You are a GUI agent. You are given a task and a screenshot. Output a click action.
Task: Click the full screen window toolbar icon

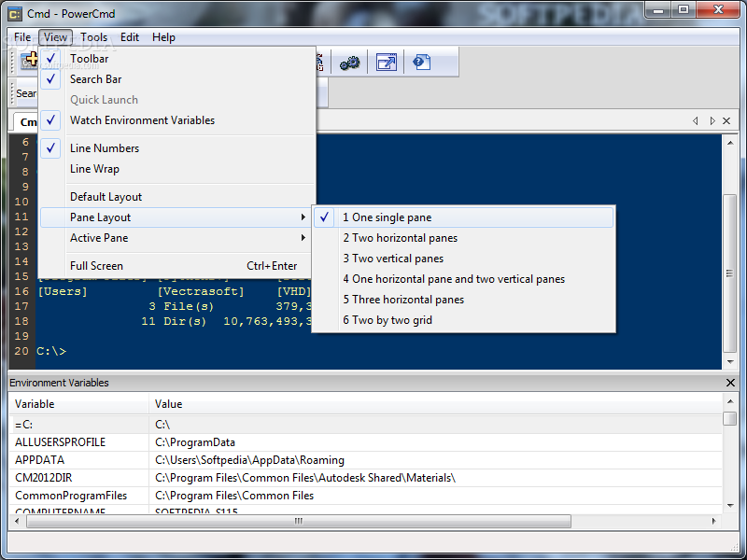(x=386, y=63)
